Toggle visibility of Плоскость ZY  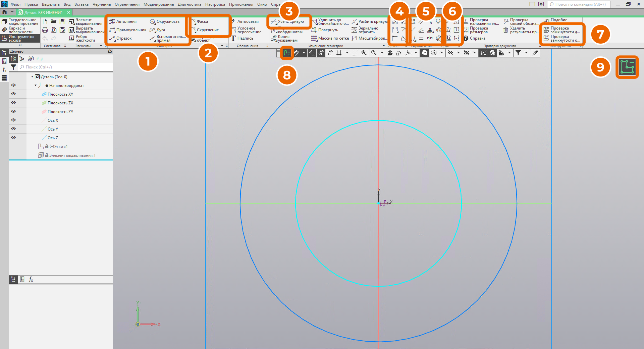coord(13,111)
